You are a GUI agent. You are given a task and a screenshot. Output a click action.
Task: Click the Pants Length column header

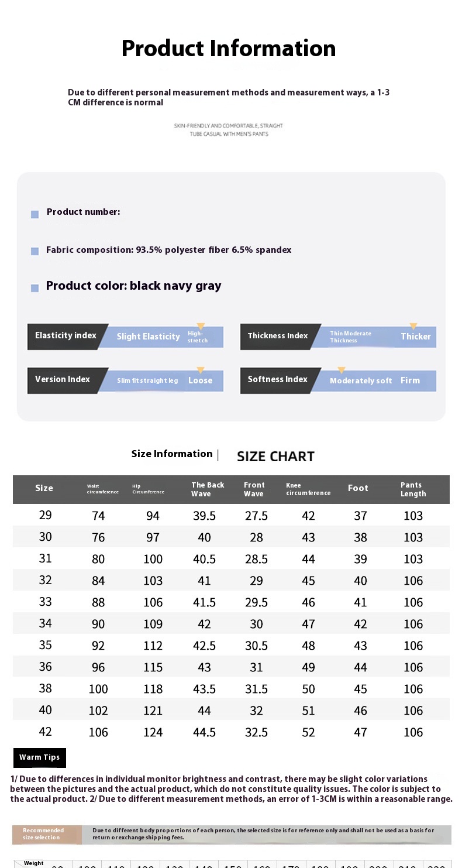tap(413, 489)
